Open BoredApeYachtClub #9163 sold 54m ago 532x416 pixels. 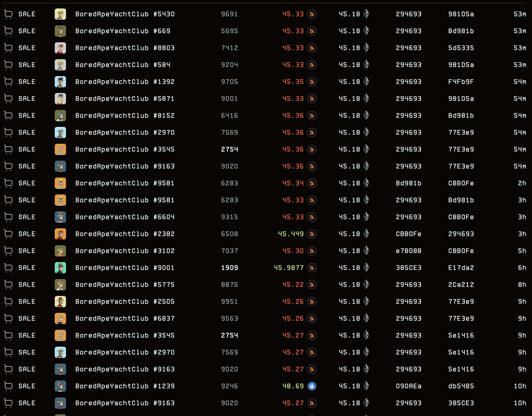coord(125,166)
